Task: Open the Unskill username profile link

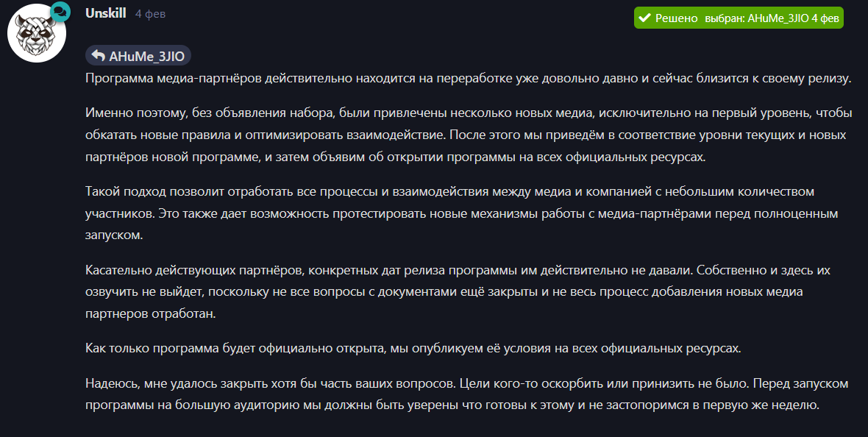Action: tap(106, 13)
